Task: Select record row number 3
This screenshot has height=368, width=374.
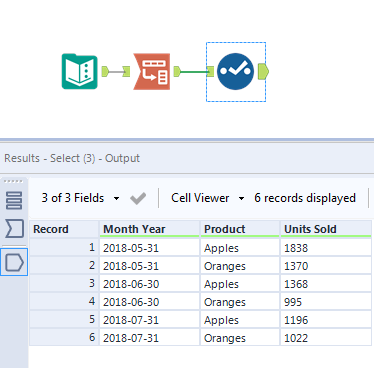Action: pyautogui.click(x=64, y=283)
